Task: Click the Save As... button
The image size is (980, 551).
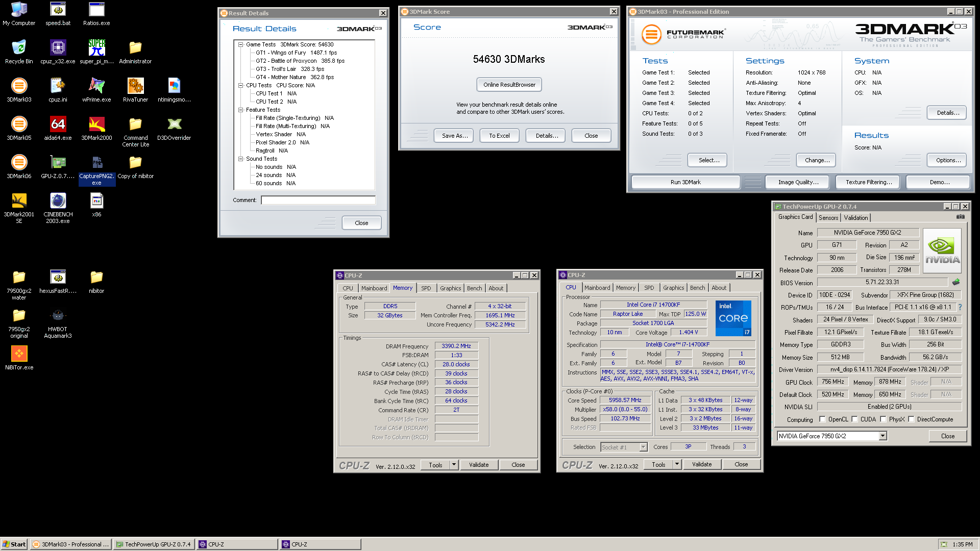Action: click(454, 136)
